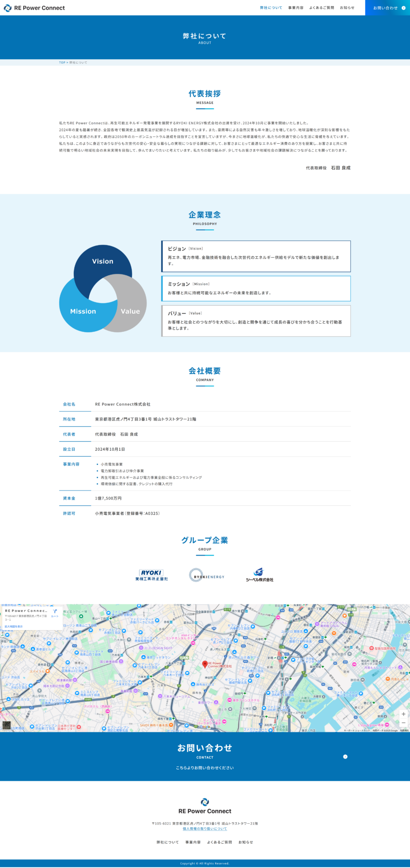The image size is (410, 868).
Task: Click the こちらよりお問い合わせください text
Action: pyautogui.click(x=205, y=768)
